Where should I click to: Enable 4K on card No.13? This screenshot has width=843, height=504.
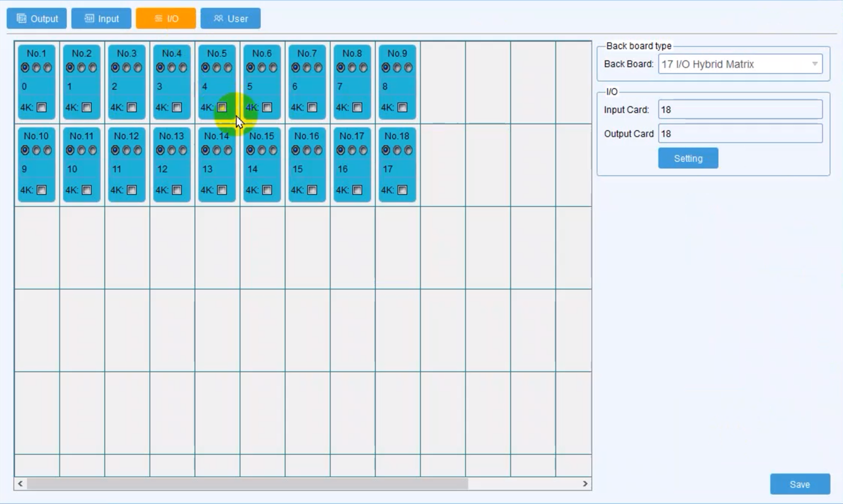coord(177,190)
